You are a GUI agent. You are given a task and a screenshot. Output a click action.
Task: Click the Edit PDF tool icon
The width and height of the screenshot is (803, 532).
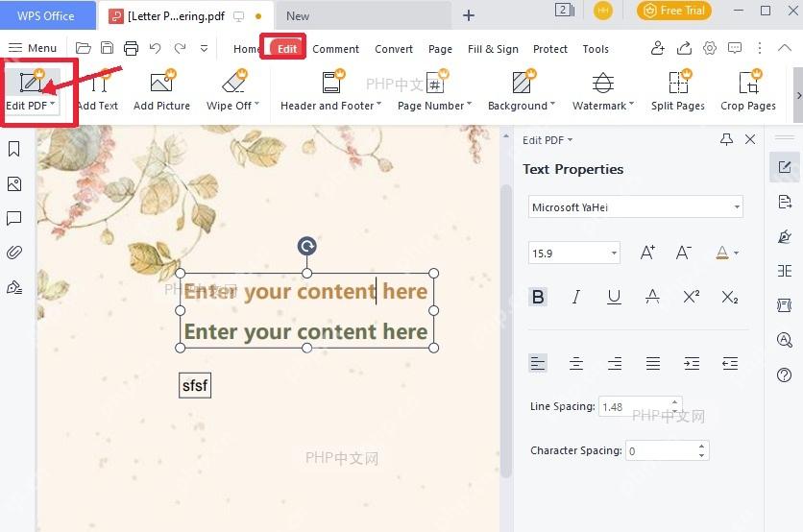click(30, 82)
